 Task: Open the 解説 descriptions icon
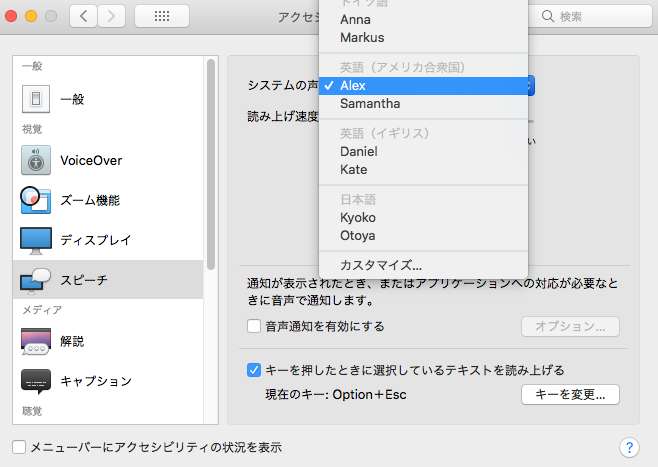[36, 341]
